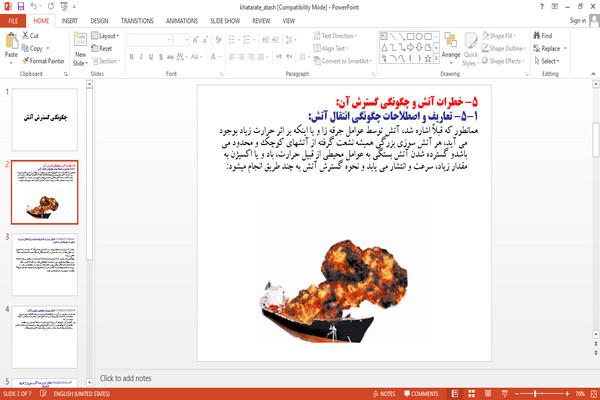600x400 pixels.
Task: Clear all formatting with the eraser icon
Action: tap(218, 39)
